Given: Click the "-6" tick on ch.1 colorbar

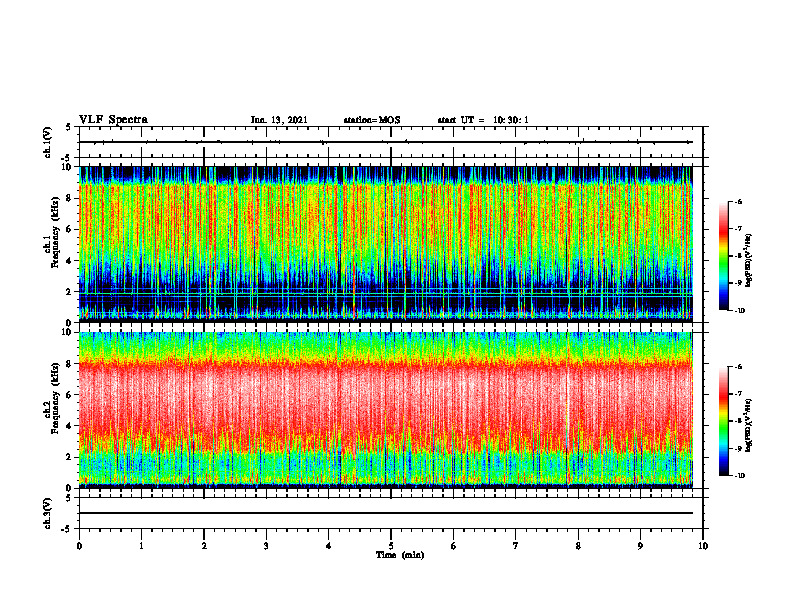Looking at the screenshot, I should tap(739, 202).
